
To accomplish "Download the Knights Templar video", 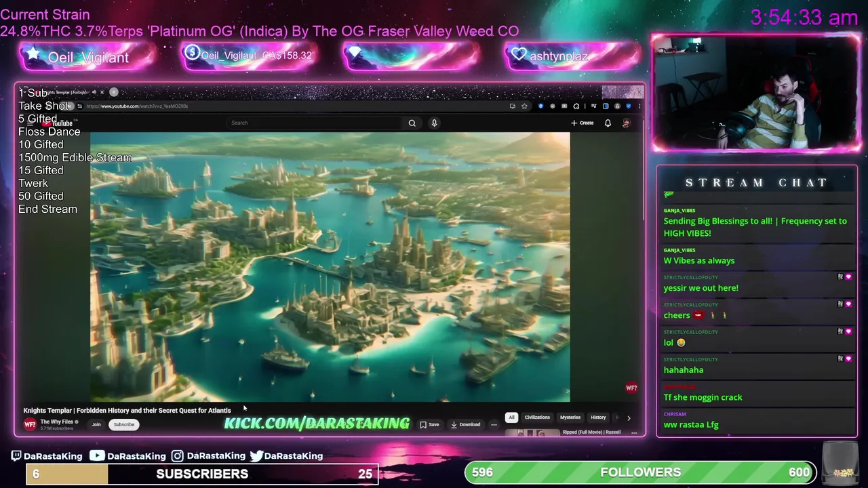I will click(466, 424).
